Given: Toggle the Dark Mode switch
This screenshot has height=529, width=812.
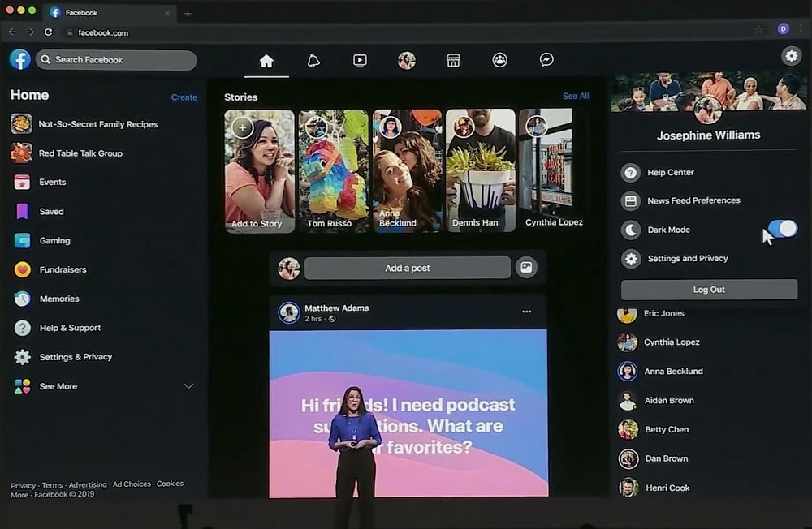Looking at the screenshot, I should tap(783, 229).
